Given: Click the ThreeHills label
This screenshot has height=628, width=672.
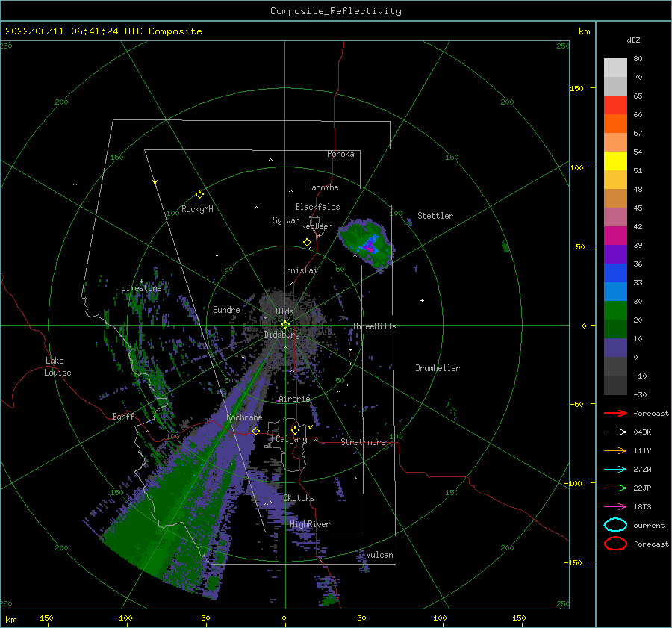Looking at the screenshot, I should [374, 326].
